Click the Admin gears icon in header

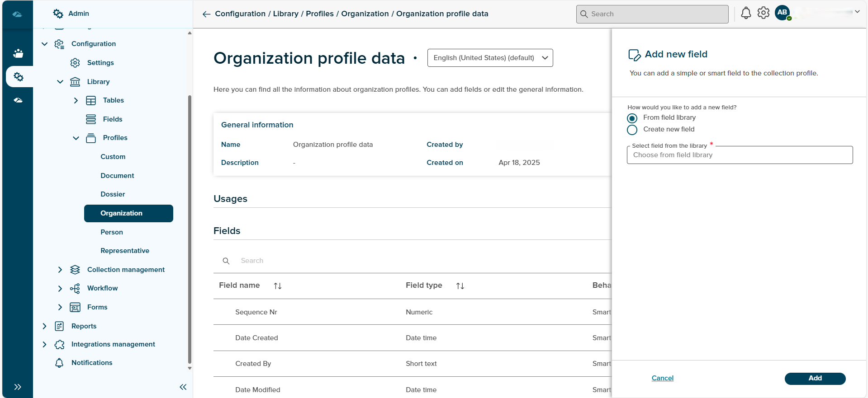coord(58,14)
